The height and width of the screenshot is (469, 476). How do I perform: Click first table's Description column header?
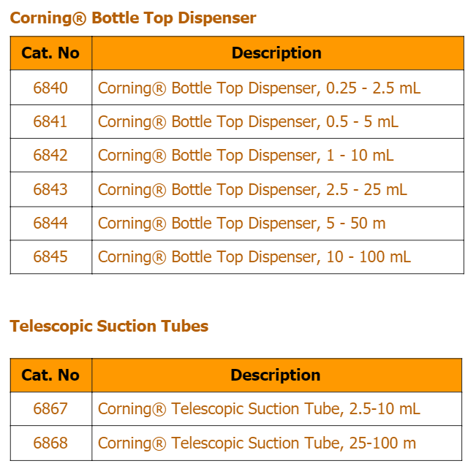click(x=276, y=53)
